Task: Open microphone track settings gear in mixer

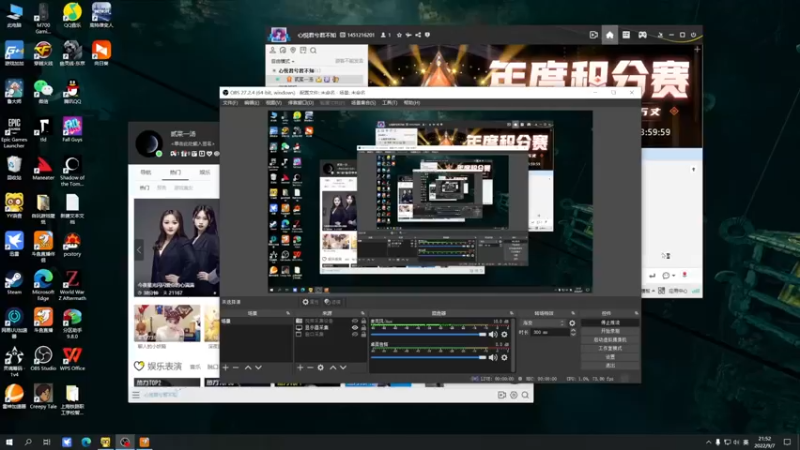Action: [x=504, y=335]
